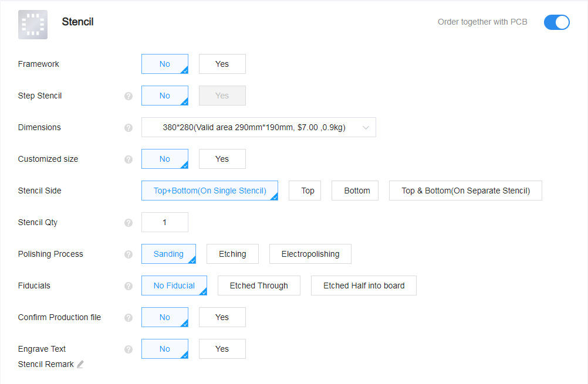Click the Stencil Remark pencil edit icon

pyautogui.click(x=80, y=364)
